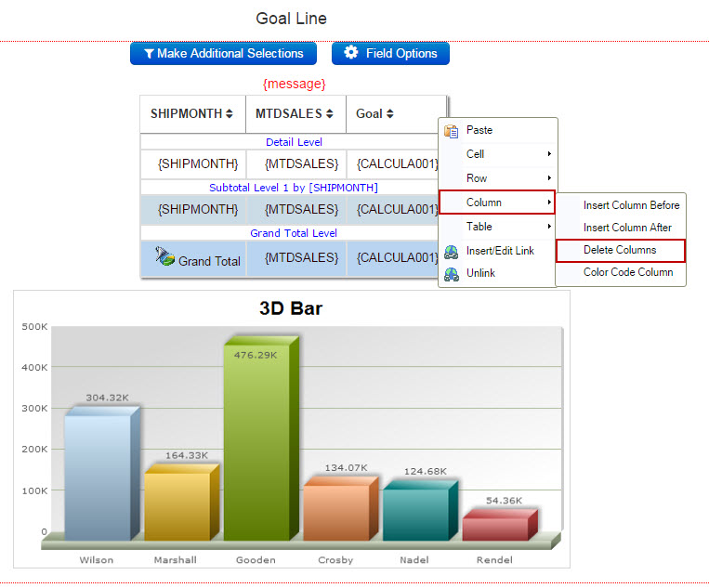Select the grand total {CALCULA001} cell
The width and height of the screenshot is (709, 588).
pos(392,258)
